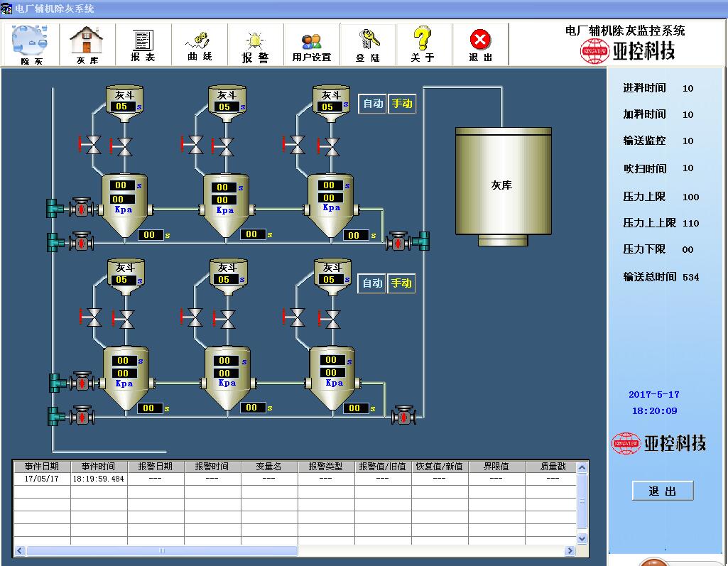Enable 手动 manual mode for top hopper group
Image resolution: width=728 pixels, height=566 pixels.
[x=403, y=104]
